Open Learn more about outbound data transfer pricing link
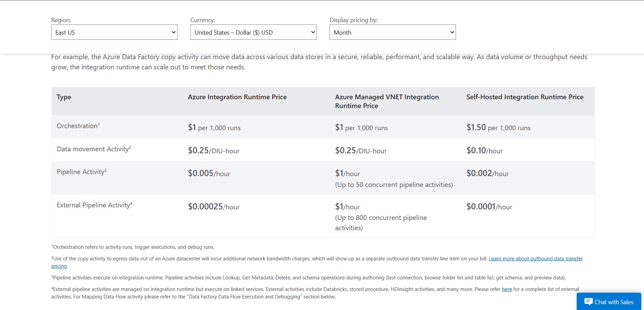 (x=536, y=259)
